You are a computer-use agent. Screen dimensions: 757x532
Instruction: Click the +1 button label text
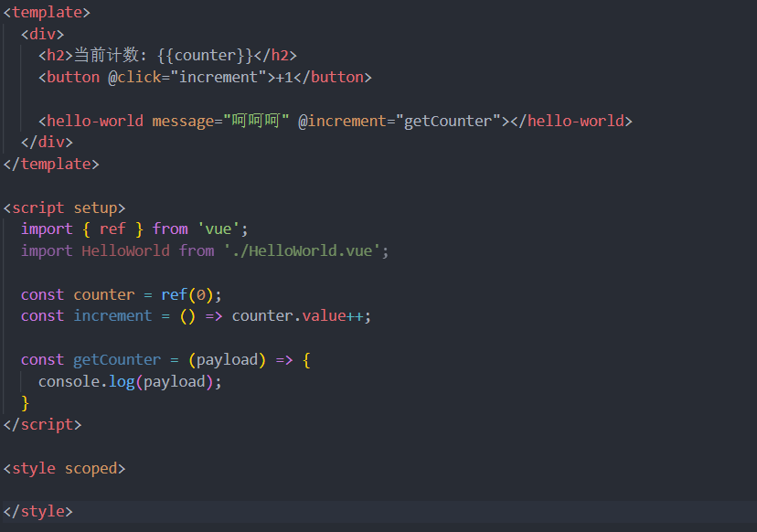pyautogui.click(x=284, y=78)
